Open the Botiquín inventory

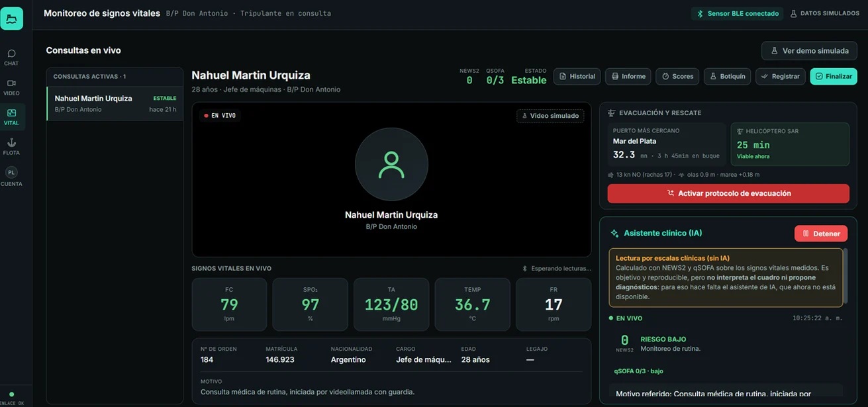point(727,76)
